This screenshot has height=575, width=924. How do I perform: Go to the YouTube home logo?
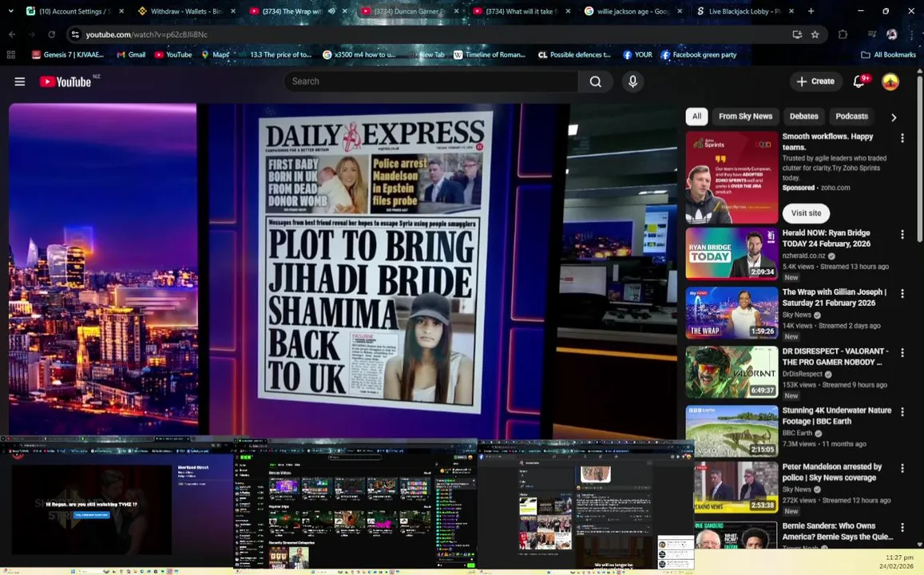pos(65,81)
